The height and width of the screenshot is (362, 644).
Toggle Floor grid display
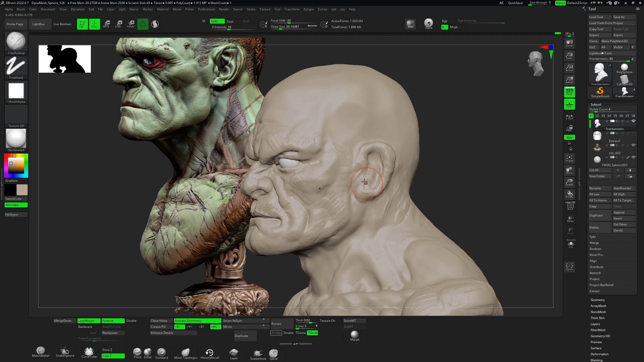coord(569,104)
